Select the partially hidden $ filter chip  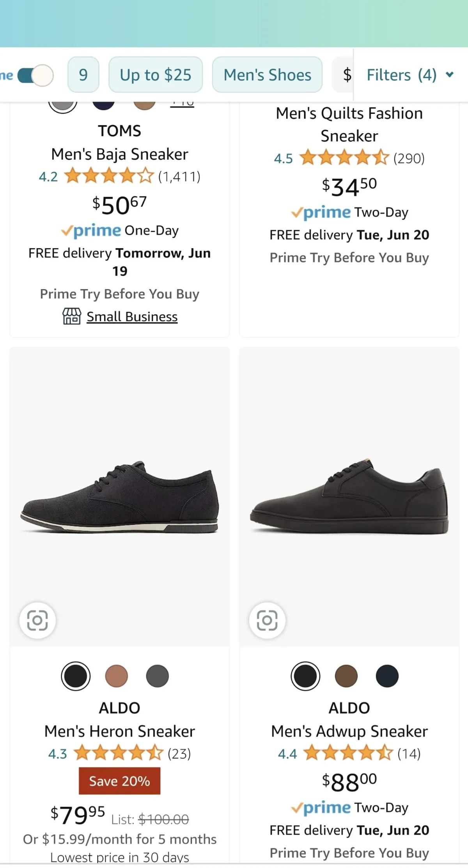point(345,75)
